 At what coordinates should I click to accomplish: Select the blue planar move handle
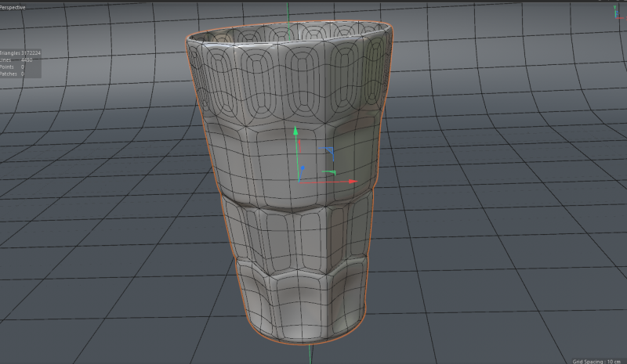(x=329, y=151)
